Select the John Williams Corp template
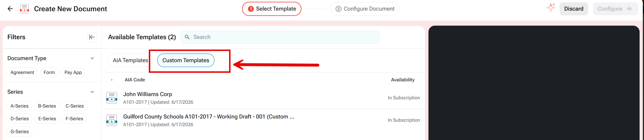644x140 pixels. [263, 98]
